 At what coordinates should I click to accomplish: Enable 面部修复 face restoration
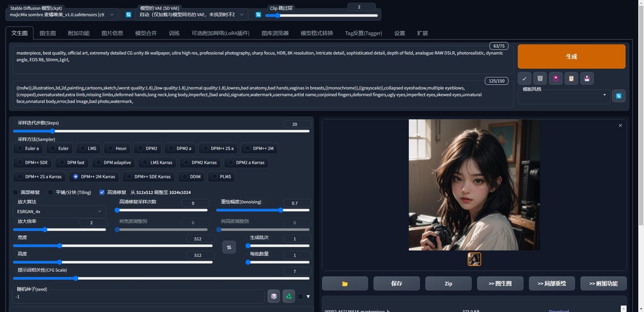pyautogui.click(x=15, y=192)
